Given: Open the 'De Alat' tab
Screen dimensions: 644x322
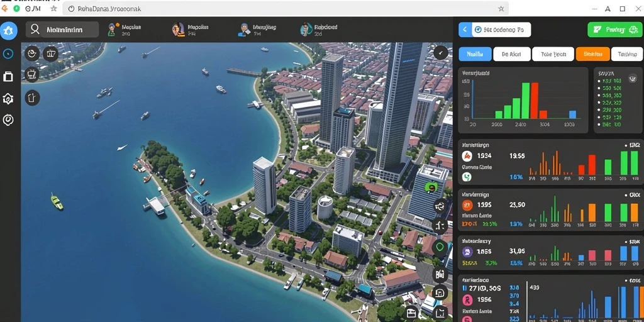Looking at the screenshot, I should click(512, 54).
